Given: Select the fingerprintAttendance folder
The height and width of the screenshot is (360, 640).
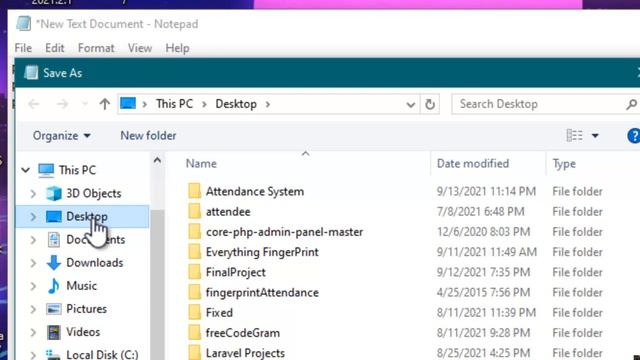Looking at the screenshot, I should pos(262,293).
